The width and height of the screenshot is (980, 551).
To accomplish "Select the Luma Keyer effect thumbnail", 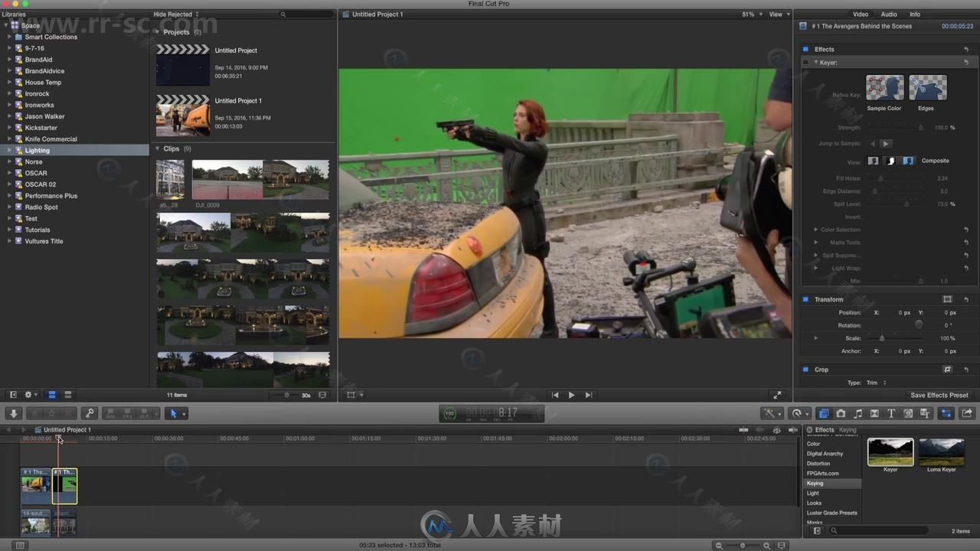I will [942, 452].
